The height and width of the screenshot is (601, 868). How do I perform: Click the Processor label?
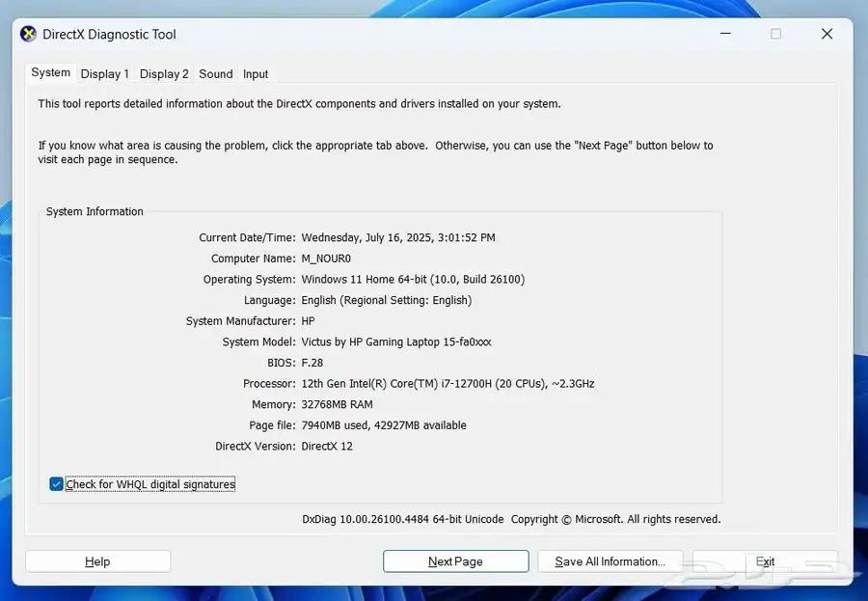tap(269, 383)
